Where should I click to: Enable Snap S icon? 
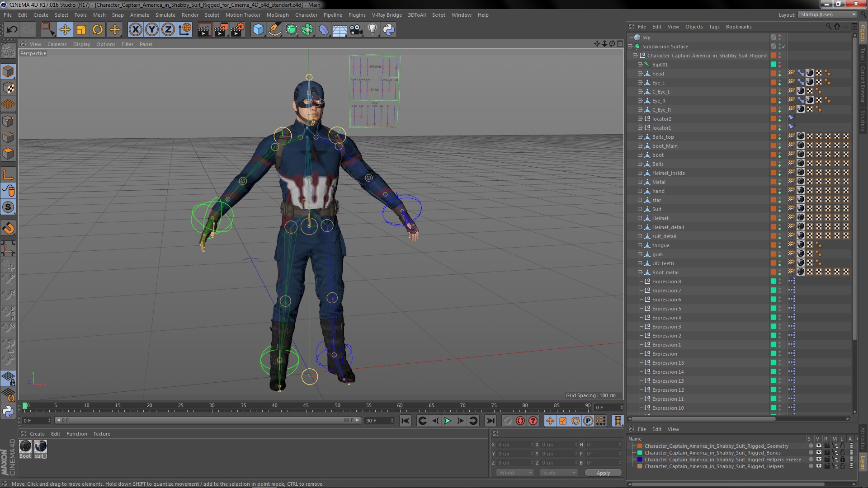tap(8, 207)
